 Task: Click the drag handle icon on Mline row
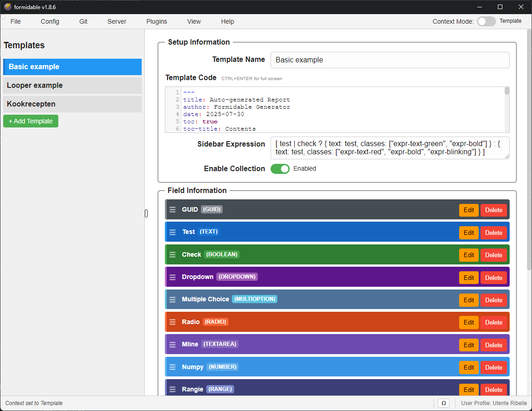tap(172, 345)
